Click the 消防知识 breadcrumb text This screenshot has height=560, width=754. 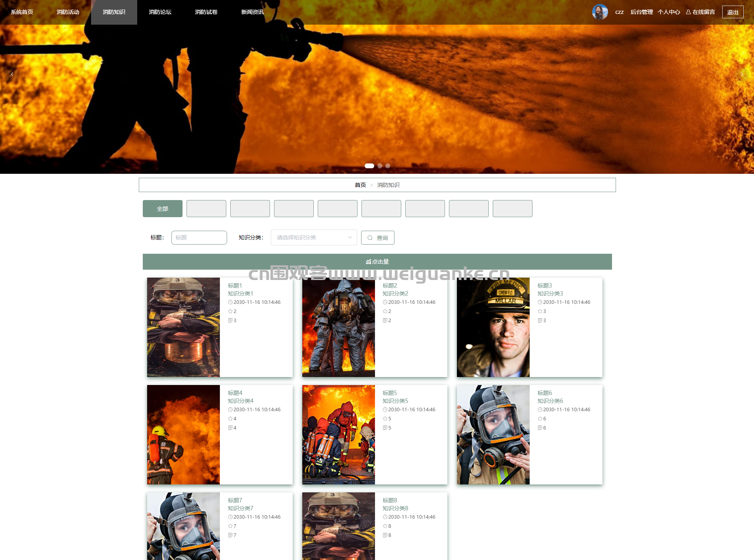point(388,185)
